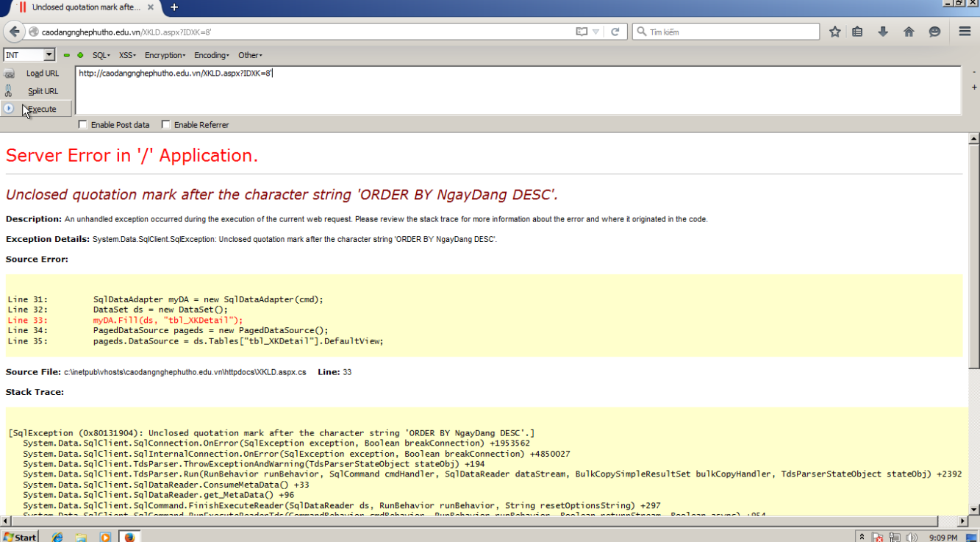Image resolution: width=980 pixels, height=542 pixels.
Task: Enlarge HackBar text area with plus
Action: click(x=974, y=88)
